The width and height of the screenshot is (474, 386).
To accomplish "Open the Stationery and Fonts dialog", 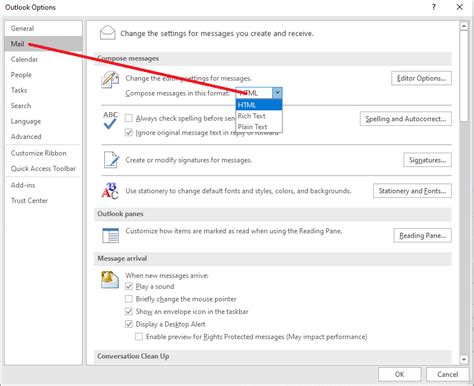I will point(412,191).
